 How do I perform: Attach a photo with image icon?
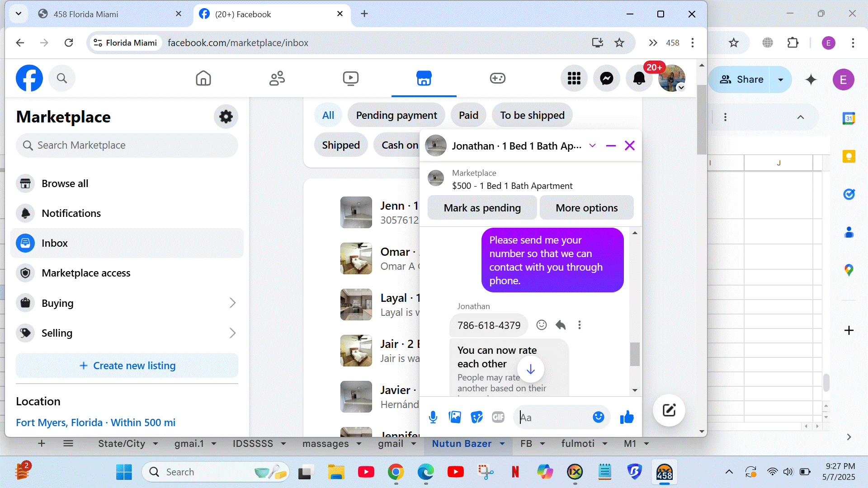[x=455, y=417]
